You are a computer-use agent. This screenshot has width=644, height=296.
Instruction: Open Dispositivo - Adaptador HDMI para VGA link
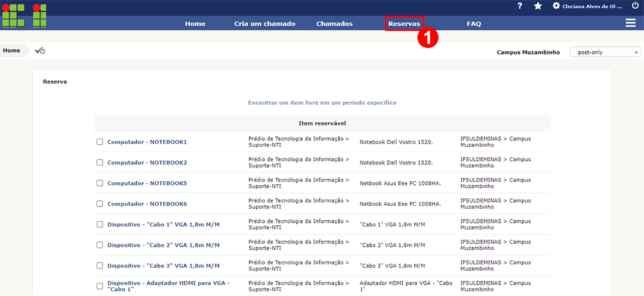pos(169,286)
